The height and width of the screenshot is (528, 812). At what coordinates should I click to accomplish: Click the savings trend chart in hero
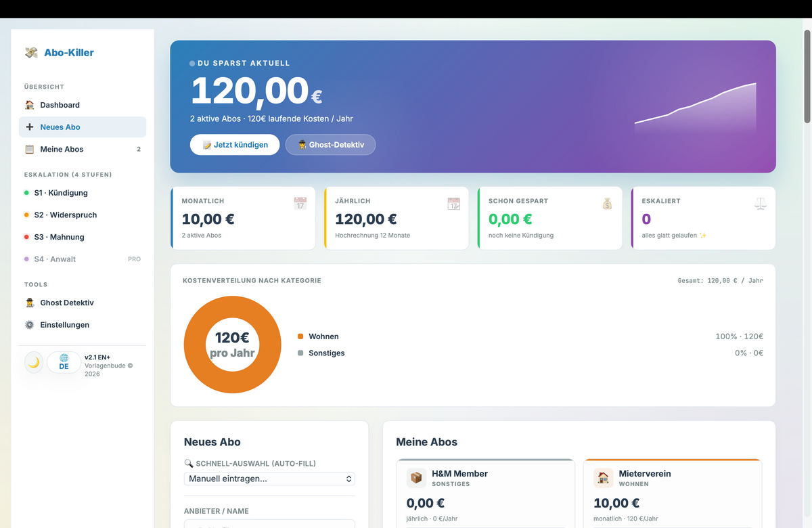(696, 108)
